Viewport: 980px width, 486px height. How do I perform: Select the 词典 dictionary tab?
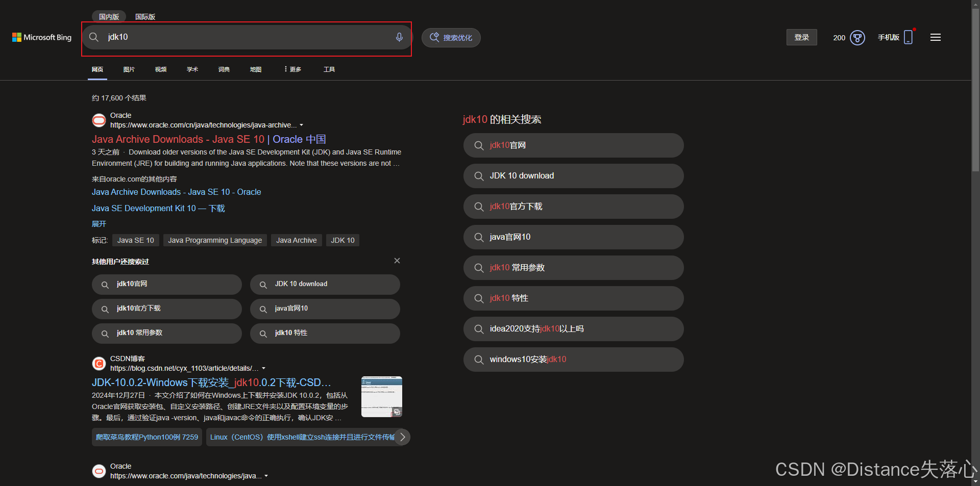pos(224,69)
